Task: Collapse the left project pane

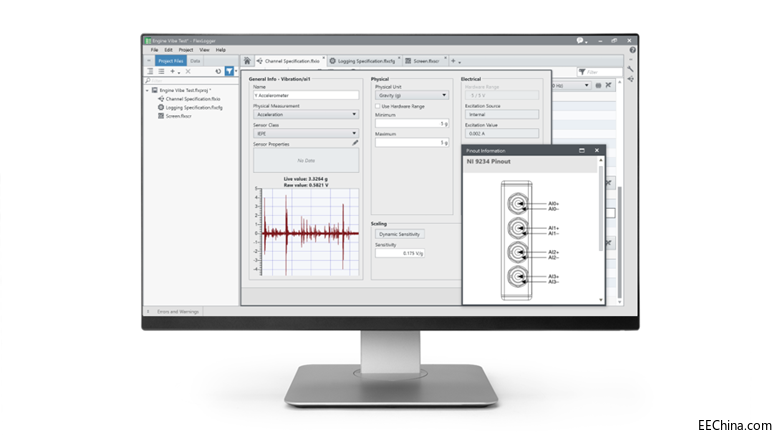Action: point(148,61)
